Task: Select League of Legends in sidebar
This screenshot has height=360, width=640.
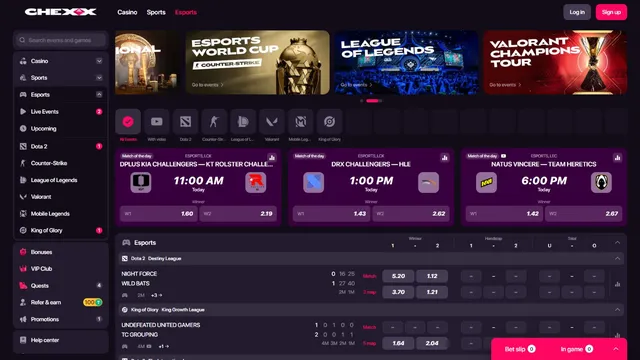Action: point(61,180)
